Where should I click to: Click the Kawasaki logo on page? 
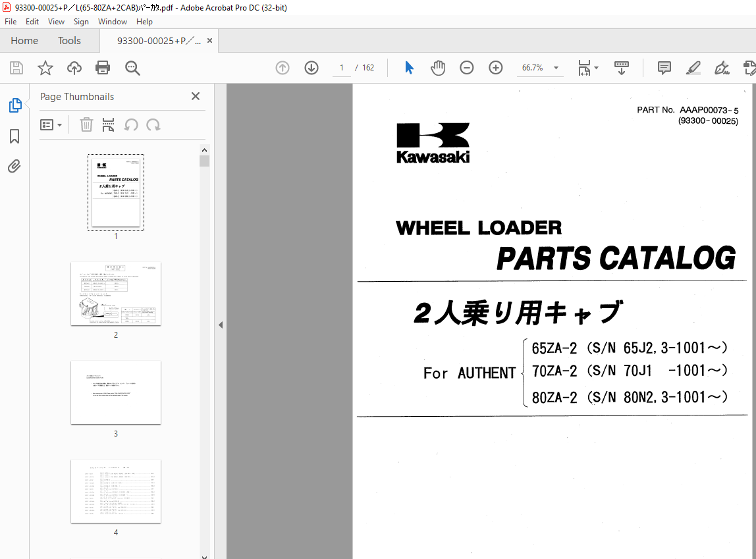[x=433, y=143]
